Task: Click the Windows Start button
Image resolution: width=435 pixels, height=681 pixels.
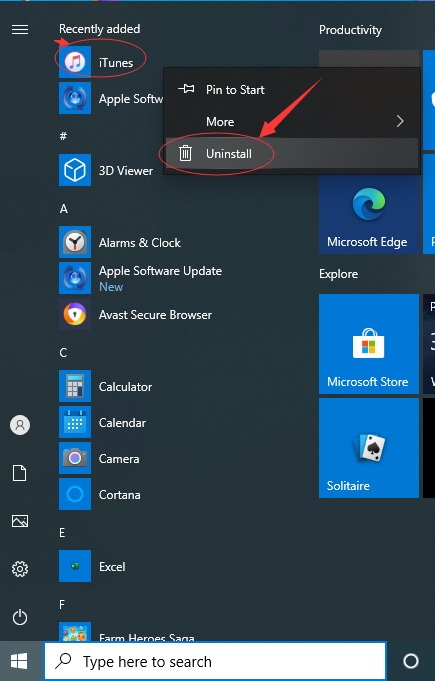Action: [x=20, y=661]
